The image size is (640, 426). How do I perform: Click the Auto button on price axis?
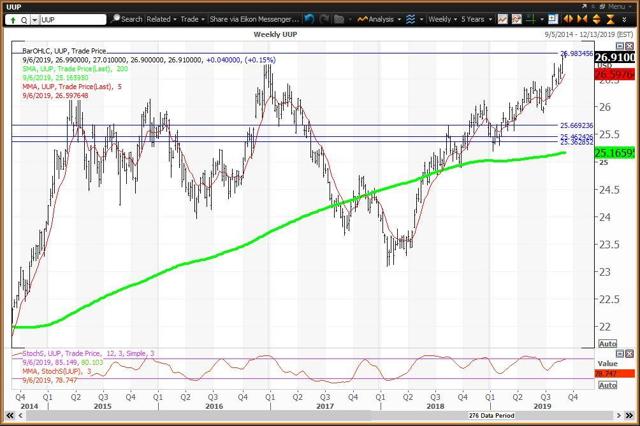click(x=607, y=344)
